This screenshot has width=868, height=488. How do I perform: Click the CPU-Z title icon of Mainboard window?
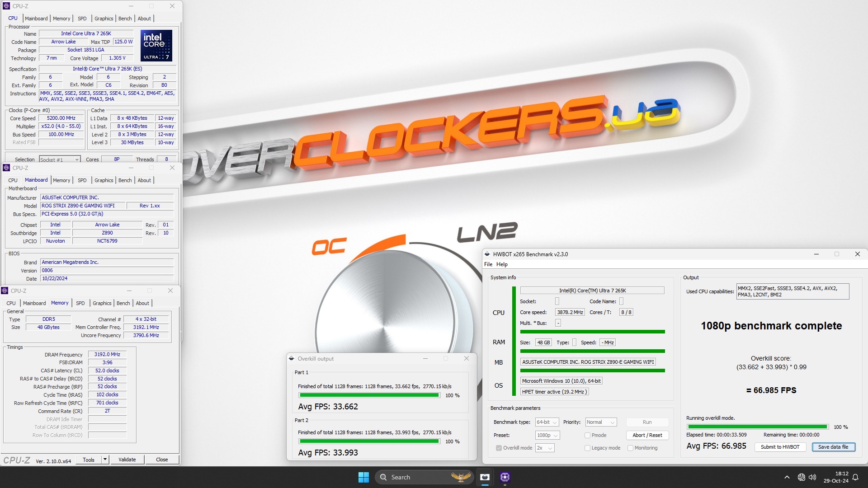click(6, 168)
